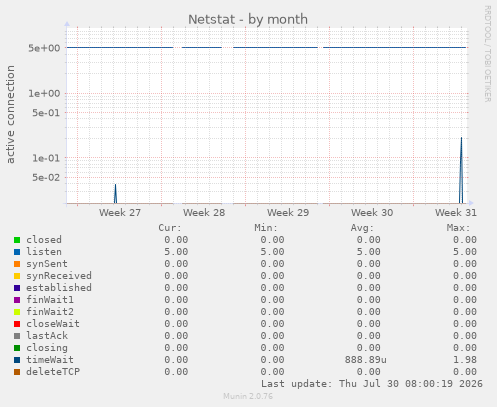Click the 'lastAck' legend label
The height and width of the screenshot is (407, 497).
pyautogui.click(x=47, y=336)
